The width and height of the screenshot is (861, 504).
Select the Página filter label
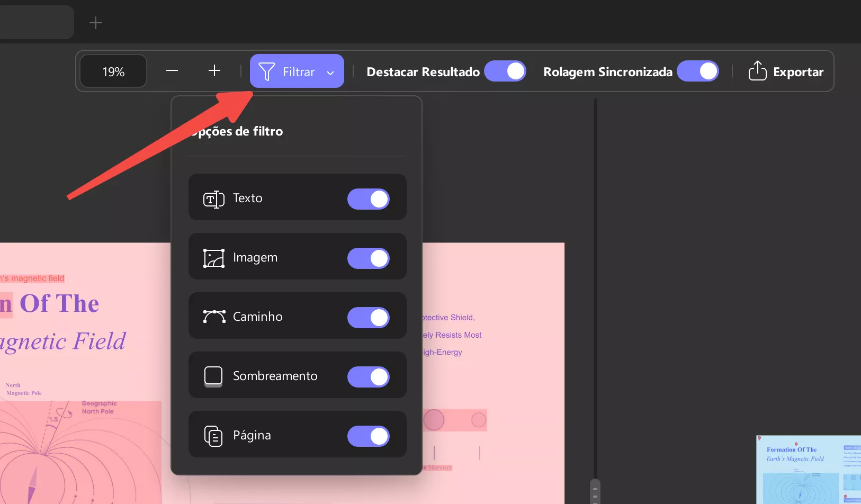252,435
